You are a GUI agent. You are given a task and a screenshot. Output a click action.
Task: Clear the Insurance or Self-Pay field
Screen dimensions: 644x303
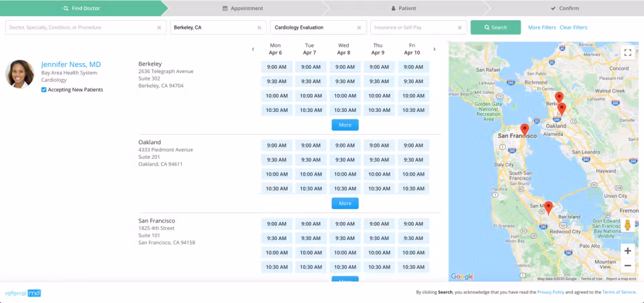click(460, 27)
